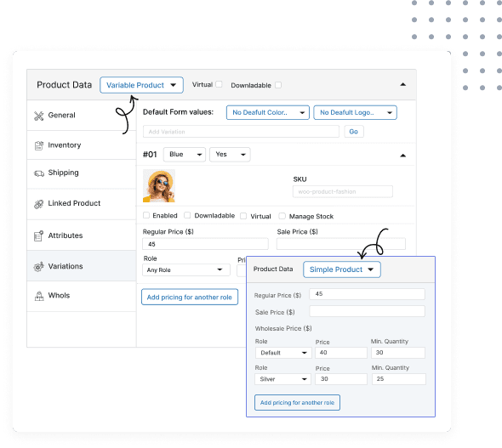Click the Add Variation input field
The height and width of the screenshot is (448, 502).
241,132
